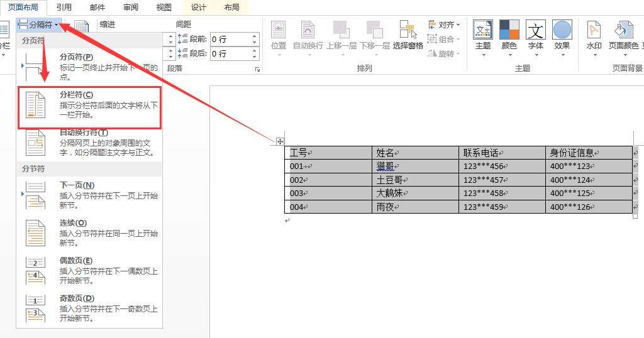Switch to the 引用 ribbon tab
644x338 pixels.
click(64, 8)
